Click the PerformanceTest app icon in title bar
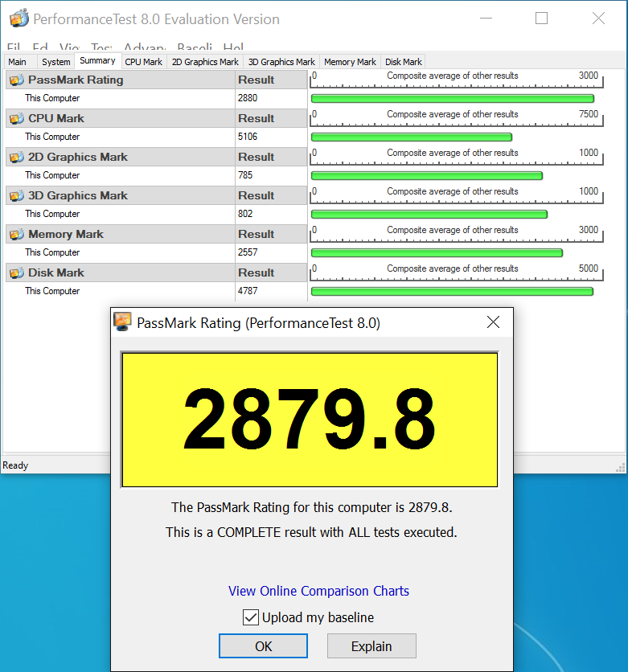Image resolution: width=628 pixels, height=672 pixels. 18,18
